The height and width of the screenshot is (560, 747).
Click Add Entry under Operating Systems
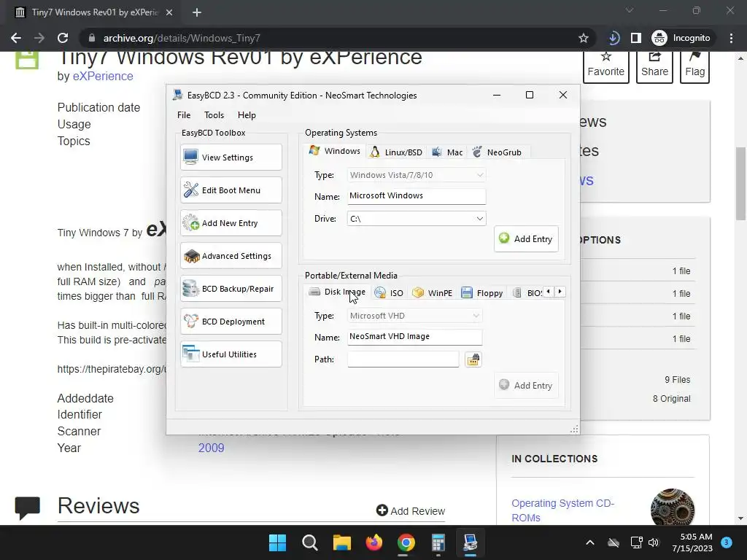coord(526,238)
